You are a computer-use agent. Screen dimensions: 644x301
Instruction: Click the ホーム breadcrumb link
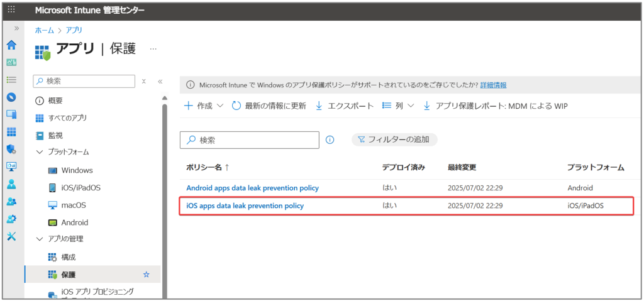[45, 30]
